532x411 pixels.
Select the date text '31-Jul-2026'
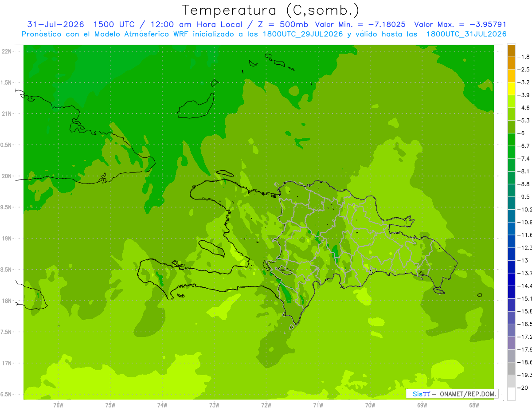(x=55, y=24)
